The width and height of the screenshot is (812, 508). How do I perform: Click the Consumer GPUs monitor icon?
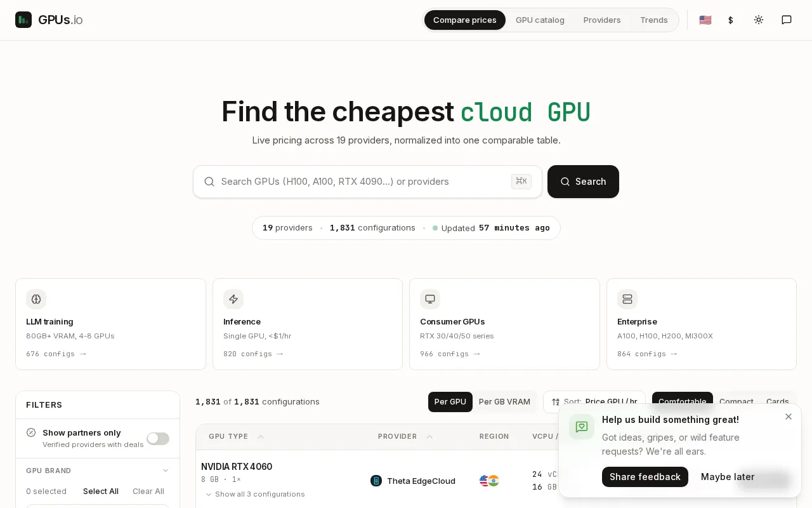pos(430,299)
